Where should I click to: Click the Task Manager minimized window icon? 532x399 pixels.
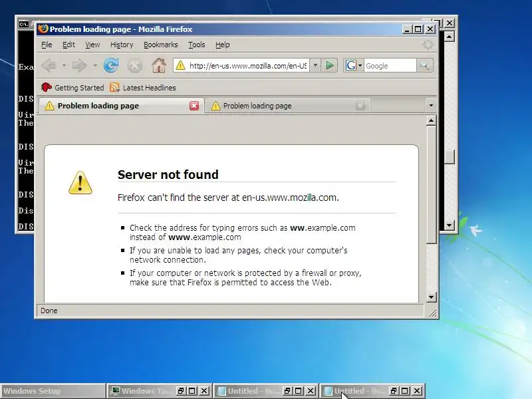pyautogui.click(x=116, y=391)
